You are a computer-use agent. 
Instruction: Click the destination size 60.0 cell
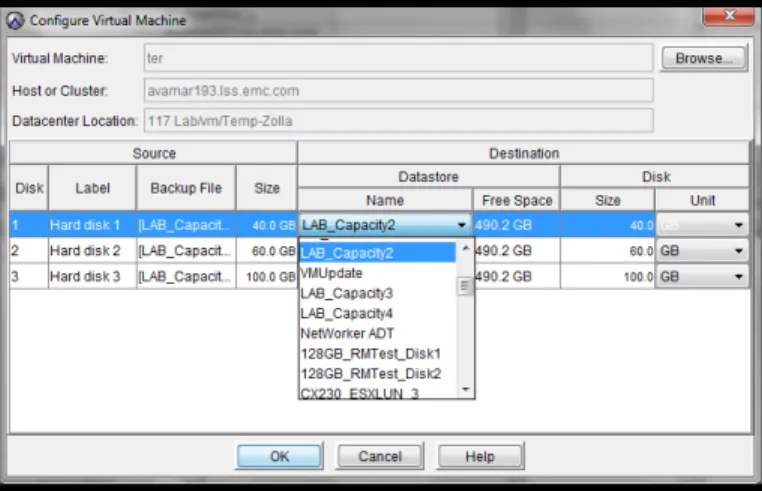tap(607, 251)
